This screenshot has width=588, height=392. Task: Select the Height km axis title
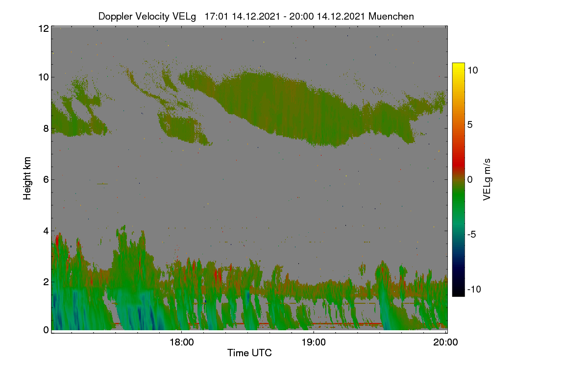click(x=27, y=179)
